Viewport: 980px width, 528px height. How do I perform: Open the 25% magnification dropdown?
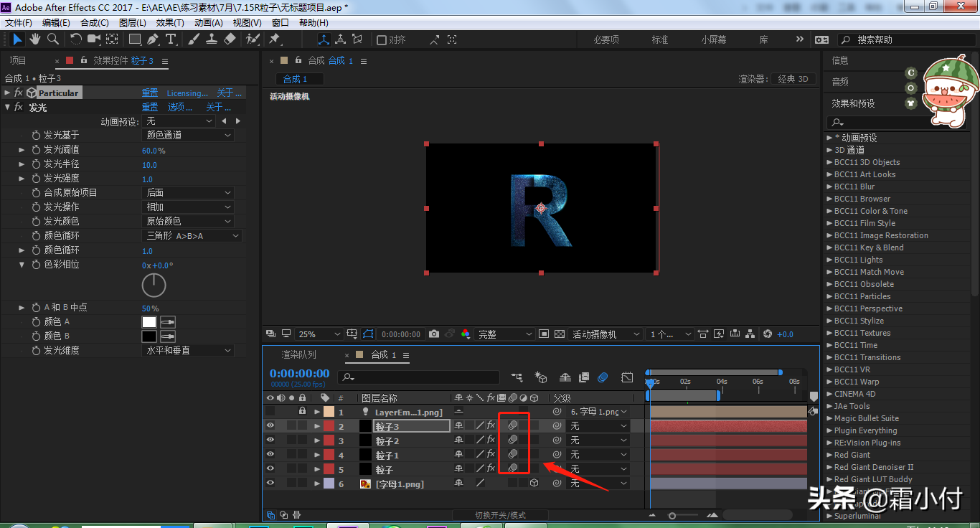320,334
